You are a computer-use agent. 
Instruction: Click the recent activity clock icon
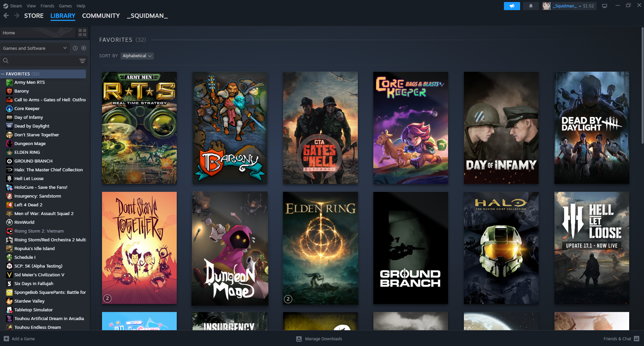coord(75,48)
